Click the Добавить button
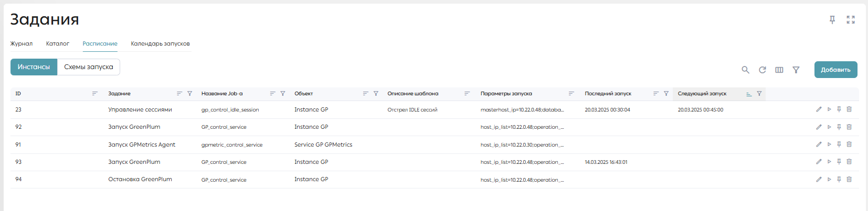The height and width of the screenshot is (211, 868). pos(835,70)
